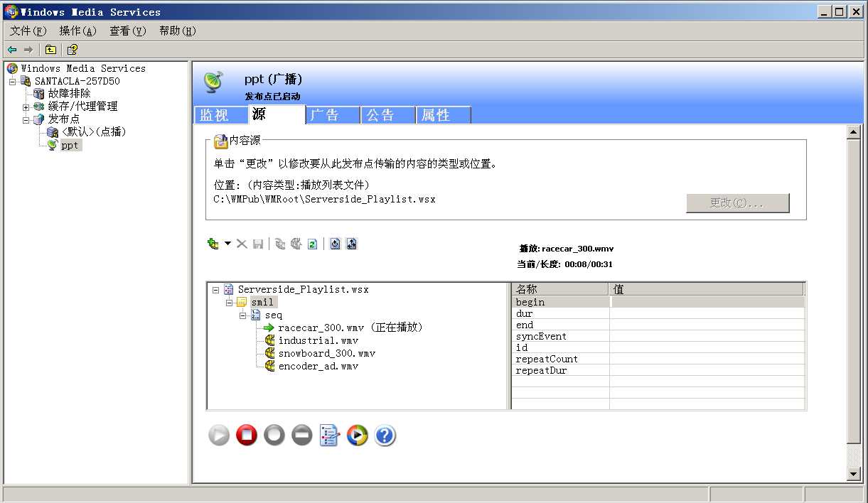Select Windows Media Services root tree item
This screenshot has width=868, height=503.
point(82,68)
